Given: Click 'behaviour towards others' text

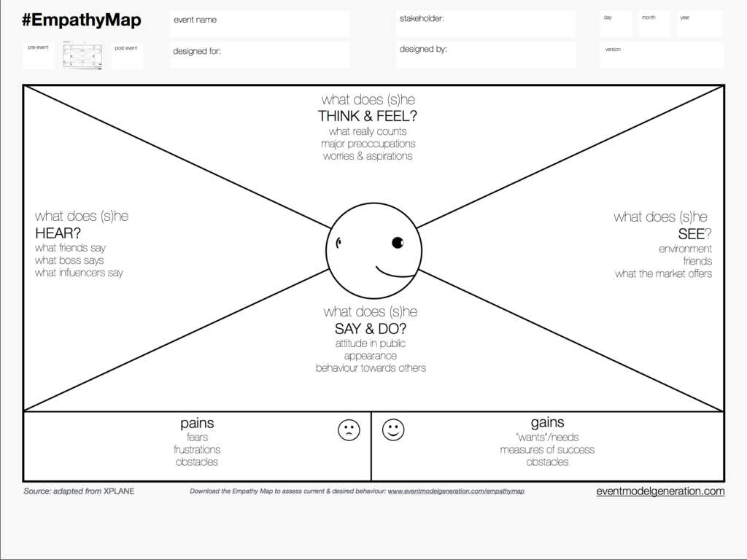Looking at the screenshot, I should click(x=371, y=368).
